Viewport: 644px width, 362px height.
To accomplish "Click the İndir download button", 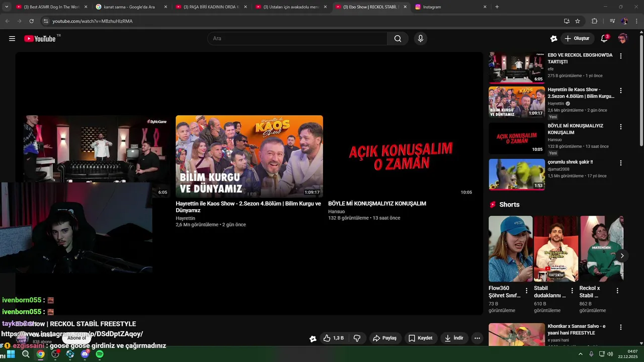I will 453,338.
